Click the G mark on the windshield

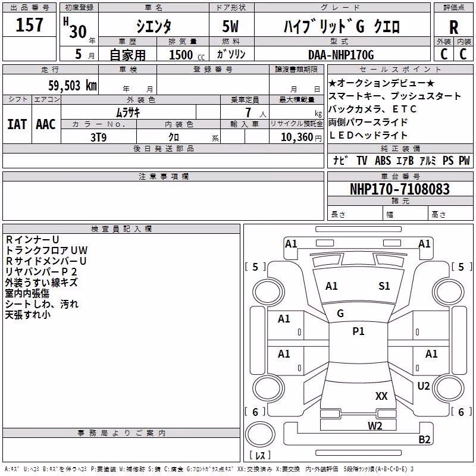(340, 314)
